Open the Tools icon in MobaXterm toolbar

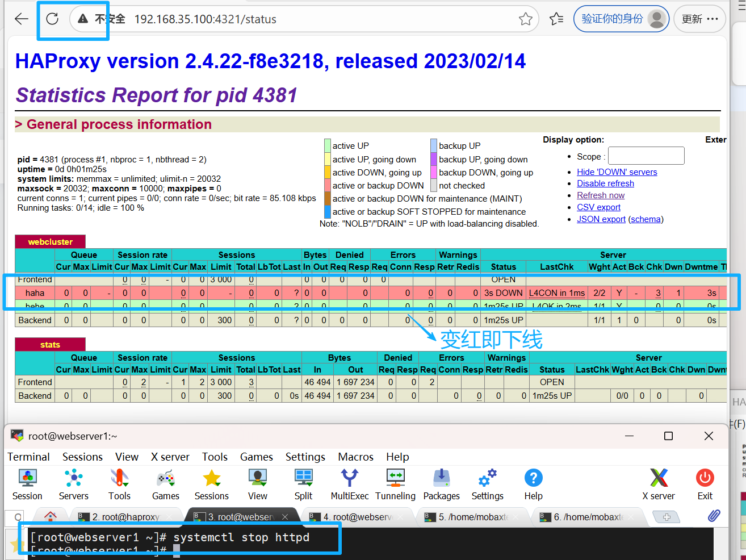(119, 478)
